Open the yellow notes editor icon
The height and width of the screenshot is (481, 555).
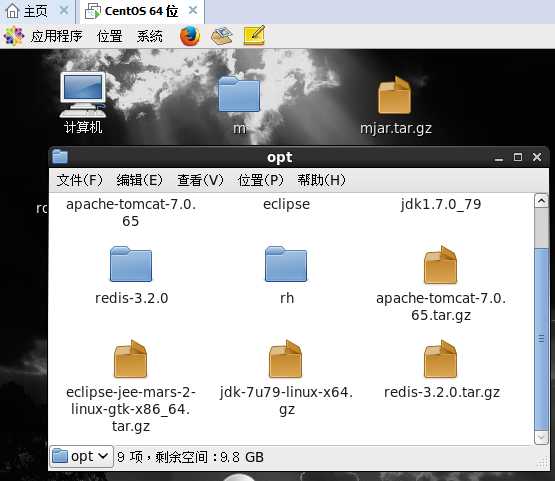[254, 35]
